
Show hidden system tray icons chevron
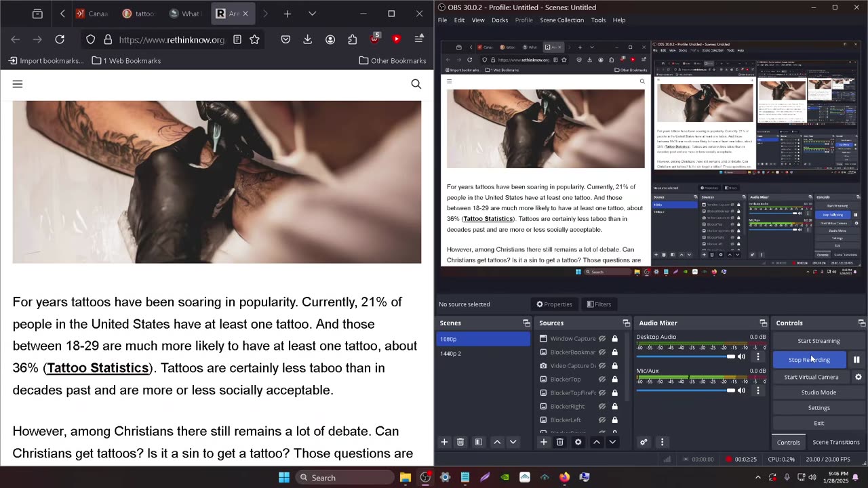[758, 477]
